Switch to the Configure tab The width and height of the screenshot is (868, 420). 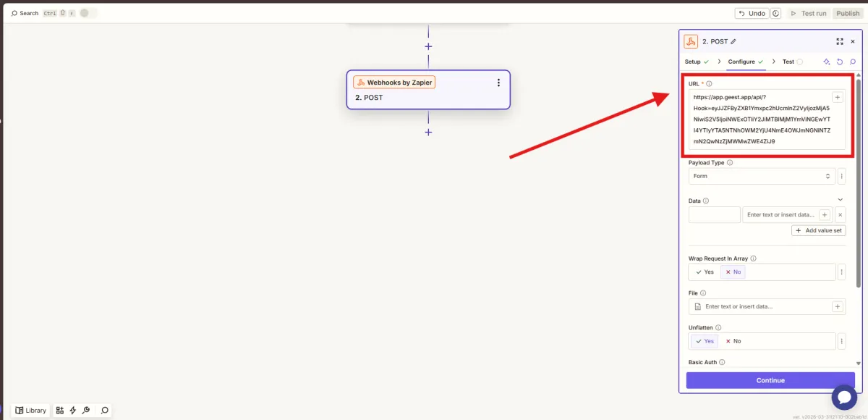746,62
